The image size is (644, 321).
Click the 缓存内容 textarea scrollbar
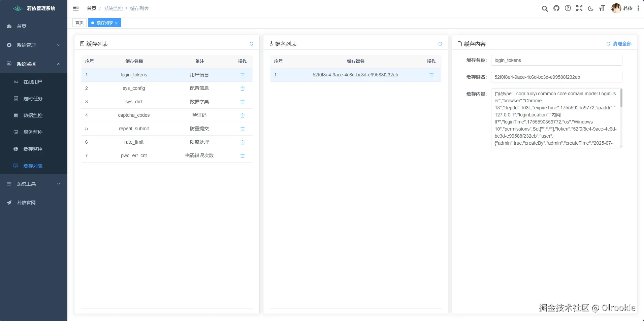[x=621, y=98]
